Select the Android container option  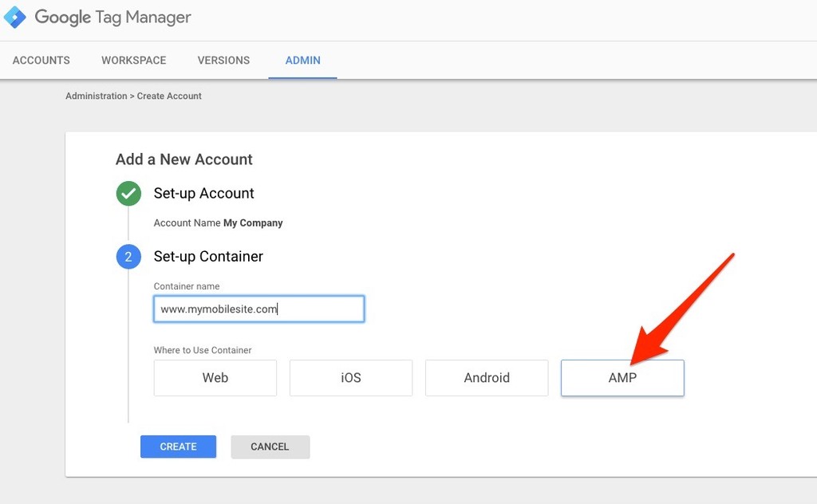click(486, 378)
